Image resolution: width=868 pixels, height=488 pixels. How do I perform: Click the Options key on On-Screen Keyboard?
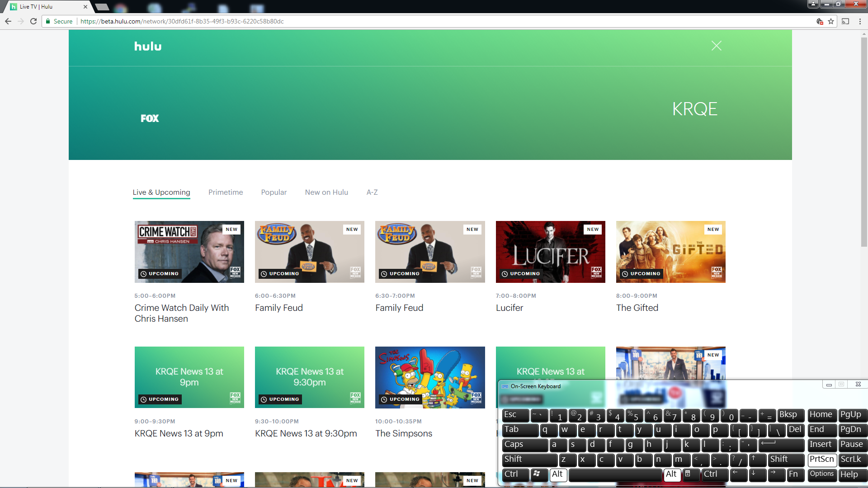coord(822,475)
